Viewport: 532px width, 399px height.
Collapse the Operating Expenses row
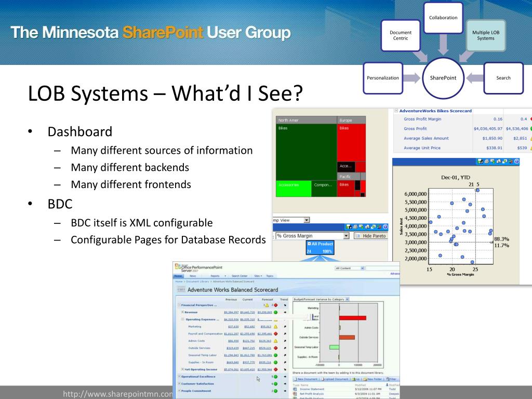tap(182, 320)
